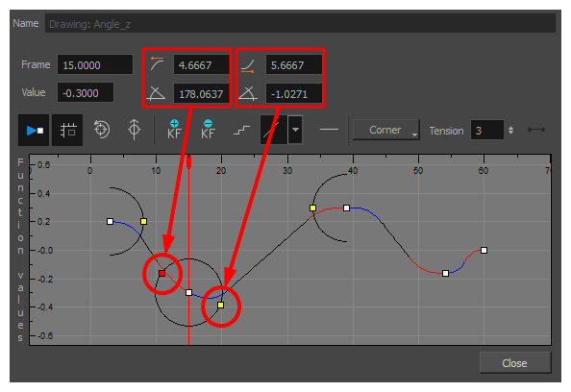This screenshot has width=571, height=392.
Task: Select the linear ease interpolation button
Action: (273, 130)
